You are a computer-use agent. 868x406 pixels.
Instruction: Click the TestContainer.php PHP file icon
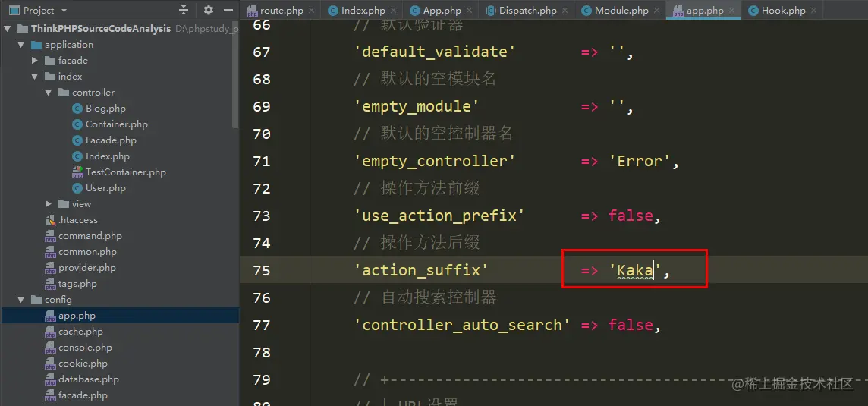[77, 172]
